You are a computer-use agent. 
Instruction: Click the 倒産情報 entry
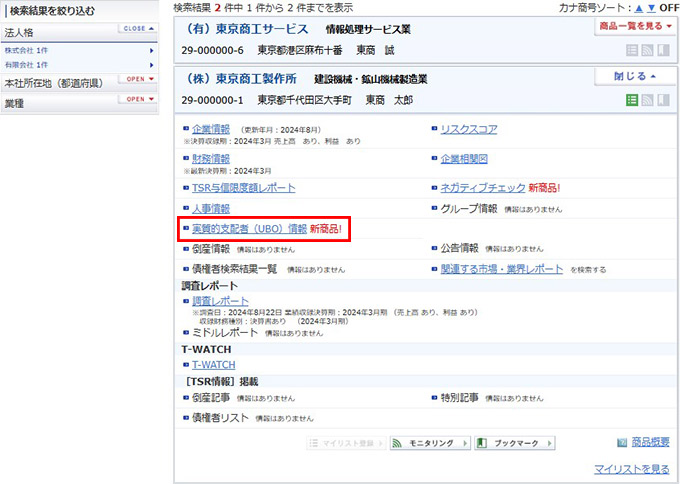[x=211, y=249]
